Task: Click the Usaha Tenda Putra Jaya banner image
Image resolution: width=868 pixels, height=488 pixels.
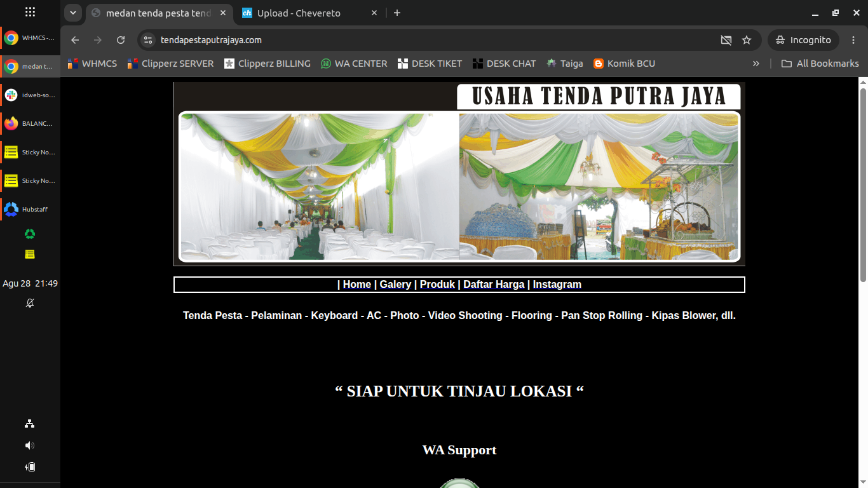Action: tap(459, 173)
